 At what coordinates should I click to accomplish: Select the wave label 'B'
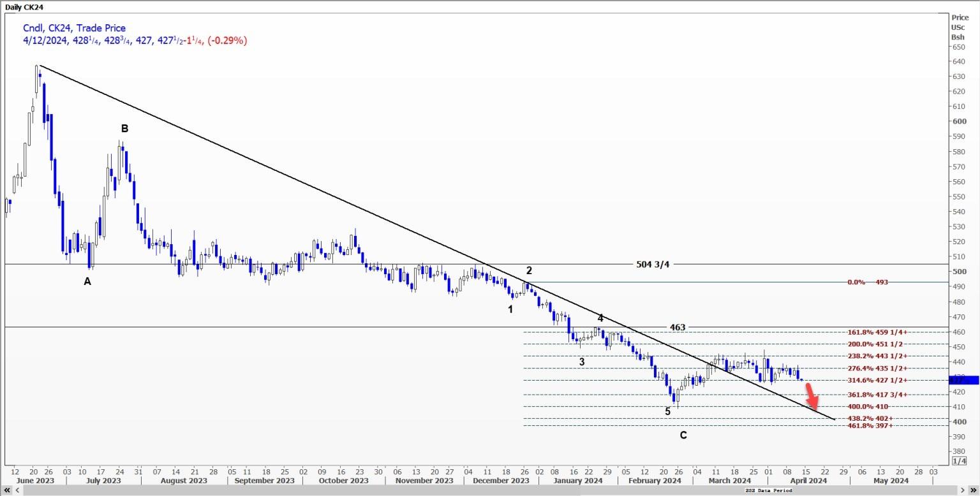tap(124, 128)
